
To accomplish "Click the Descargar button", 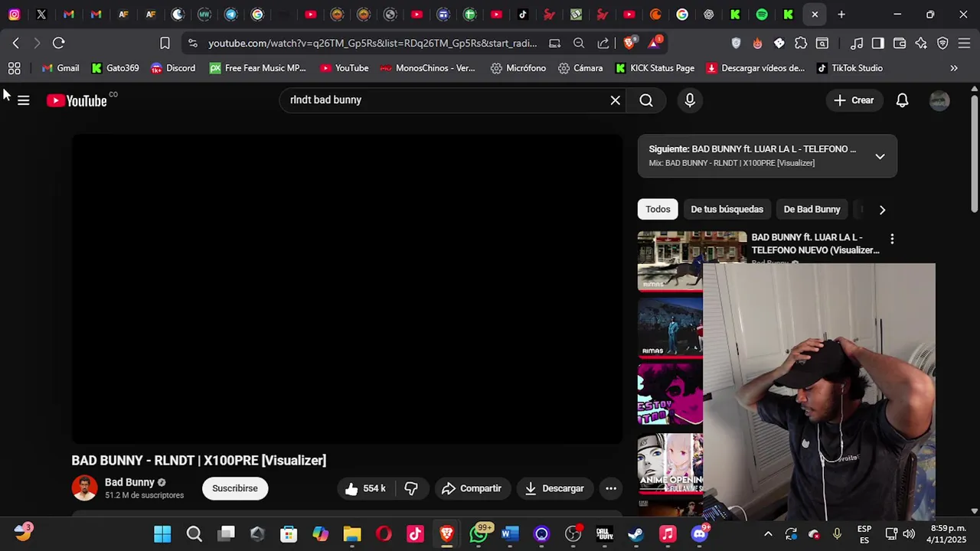I will pyautogui.click(x=554, y=488).
